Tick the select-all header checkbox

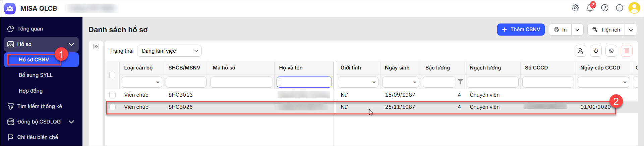click(112, 75)
